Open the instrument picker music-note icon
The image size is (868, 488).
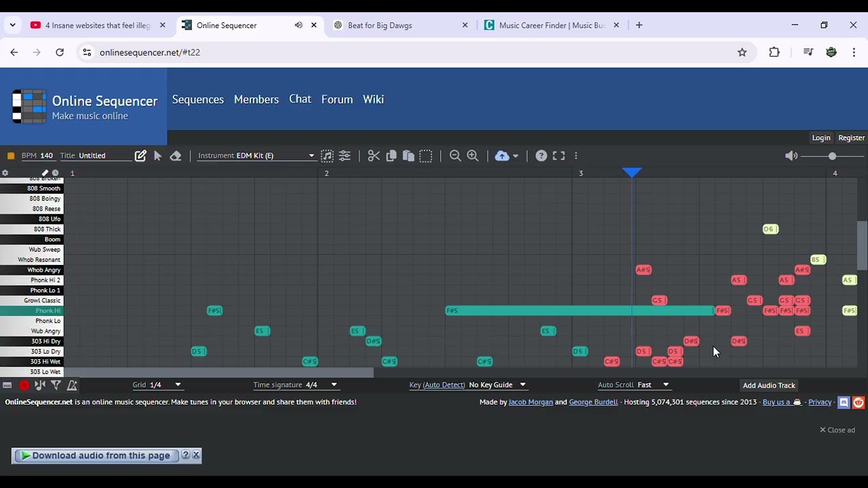point(327,156)
